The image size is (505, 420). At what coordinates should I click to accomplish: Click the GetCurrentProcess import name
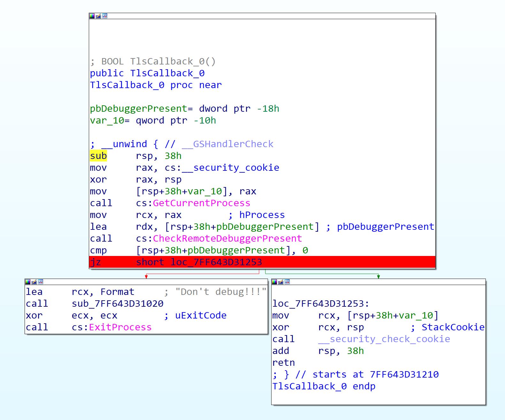click(201, 203)
